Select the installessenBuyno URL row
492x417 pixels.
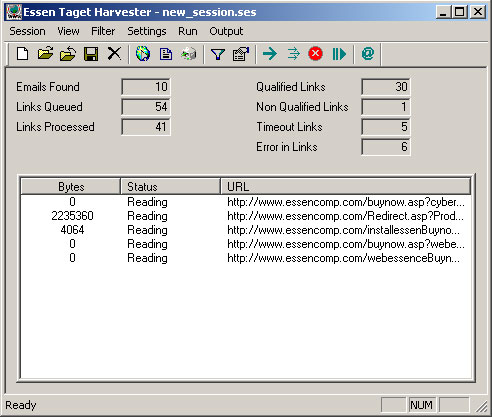coord(246,230)
